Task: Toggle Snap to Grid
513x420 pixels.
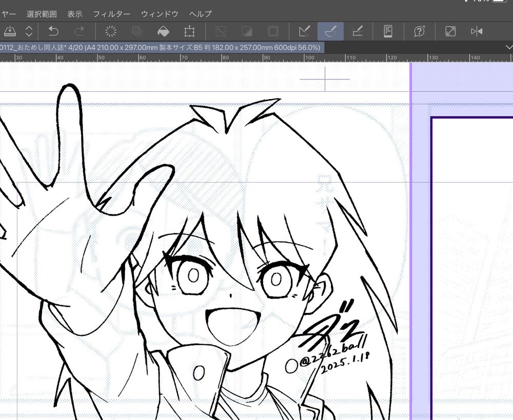Action: tap(357, 31)
